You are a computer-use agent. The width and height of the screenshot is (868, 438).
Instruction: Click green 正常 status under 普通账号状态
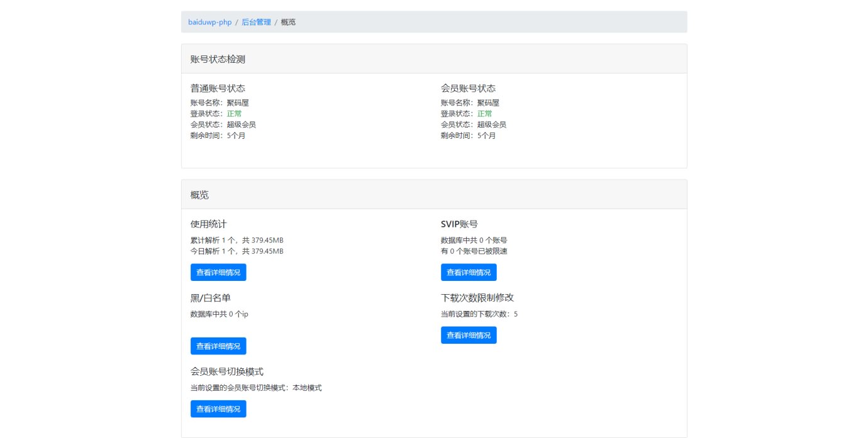point(234,114)
